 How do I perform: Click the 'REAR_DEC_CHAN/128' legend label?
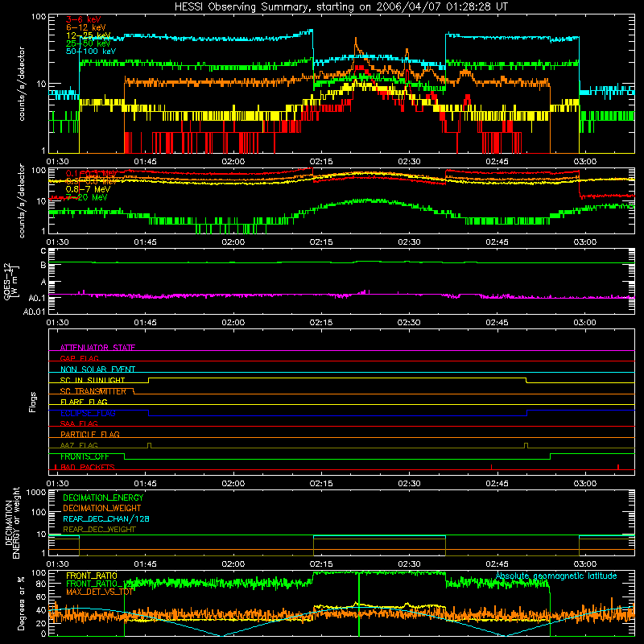point(106,518)
